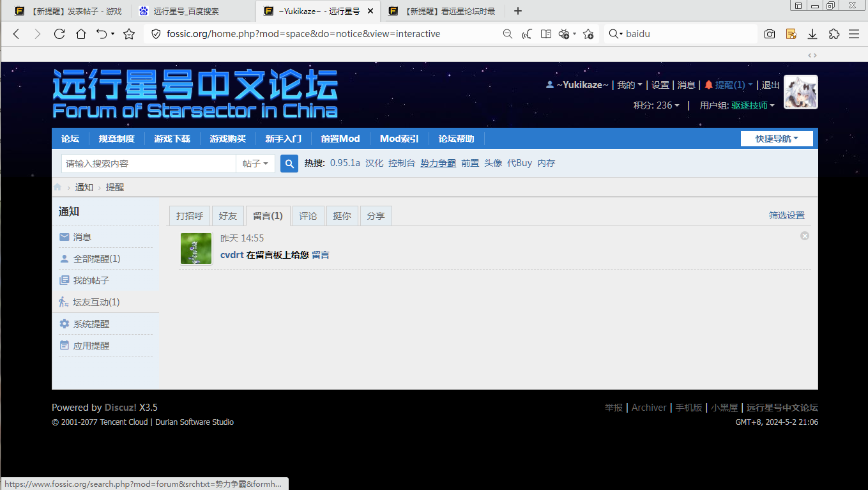Open the browser hamburger menu
Image resolution: width=868 pixels, height=490 pixels.
tap(854, 34)
